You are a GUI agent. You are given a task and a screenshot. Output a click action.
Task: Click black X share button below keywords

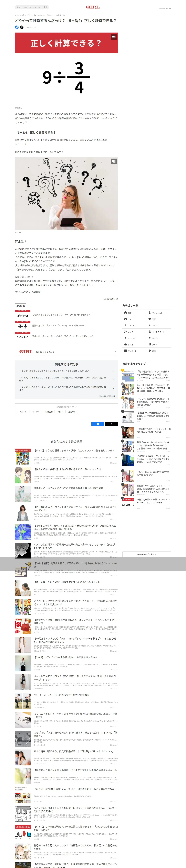tap(112, 424)
